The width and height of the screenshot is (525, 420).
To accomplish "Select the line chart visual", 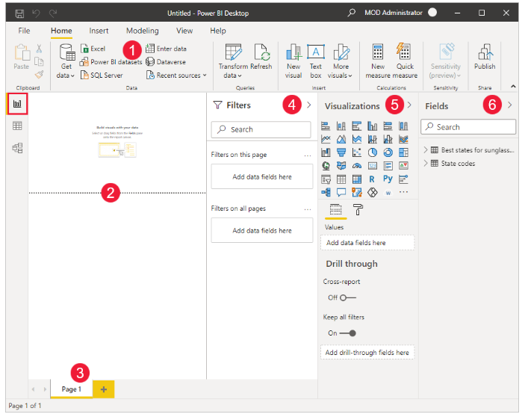I will 326,139.
